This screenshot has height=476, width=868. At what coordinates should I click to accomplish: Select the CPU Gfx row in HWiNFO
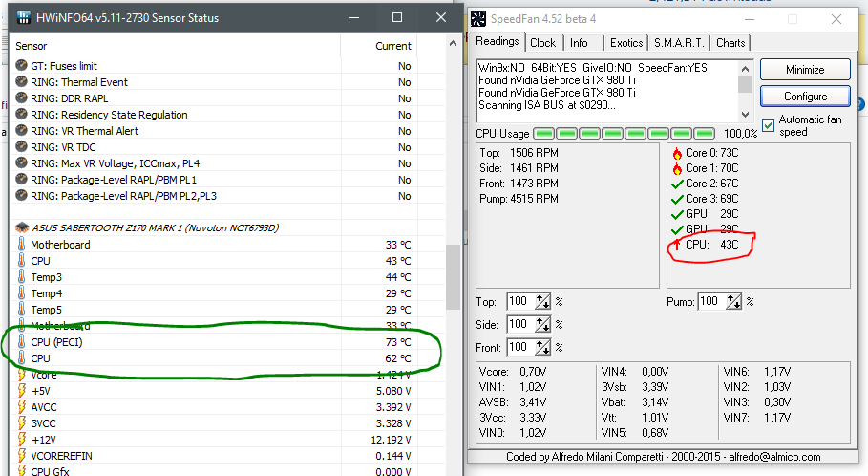228,471
